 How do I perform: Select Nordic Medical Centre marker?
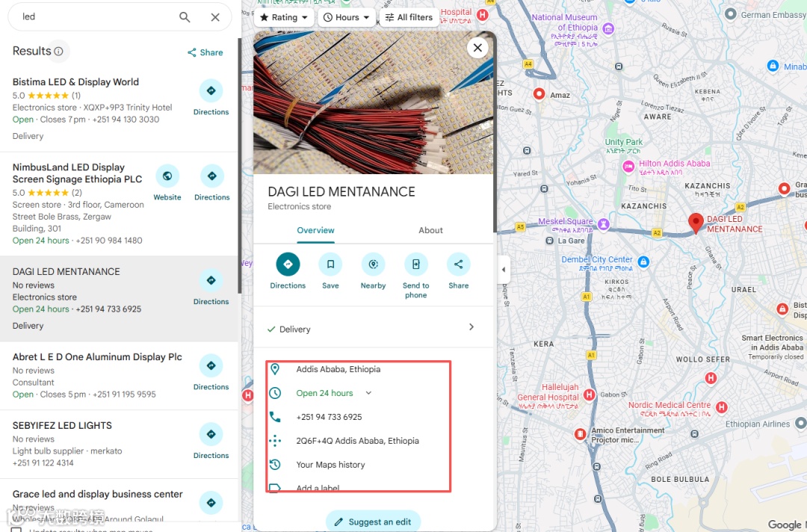pyautogui.click(x=722, y=407)
